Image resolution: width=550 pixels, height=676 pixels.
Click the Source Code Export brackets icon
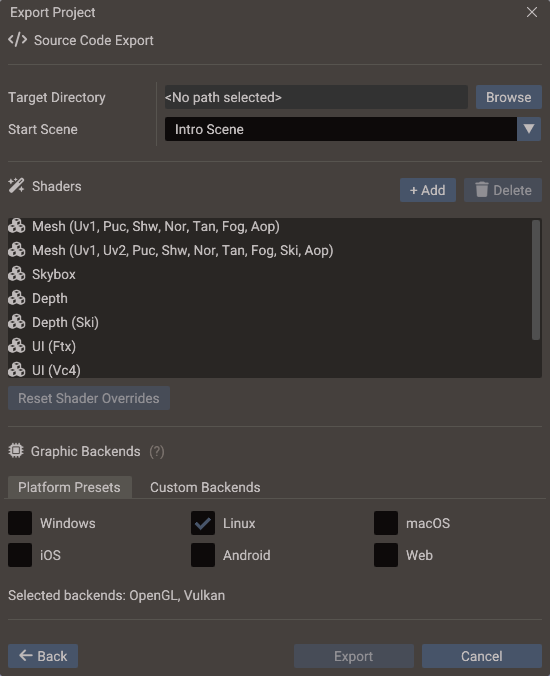(18, 40)
